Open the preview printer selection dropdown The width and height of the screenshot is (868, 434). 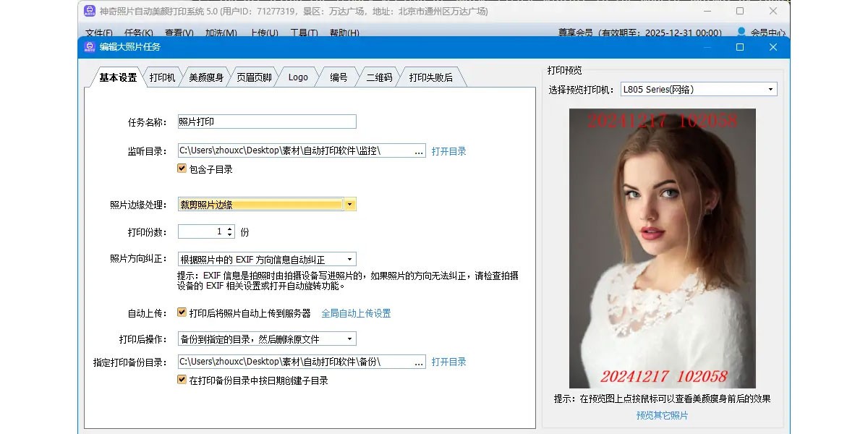tap(770, 90)
